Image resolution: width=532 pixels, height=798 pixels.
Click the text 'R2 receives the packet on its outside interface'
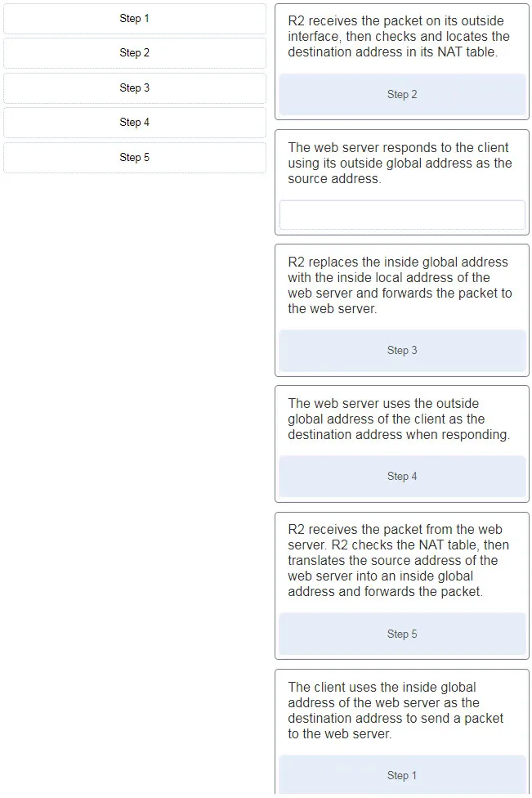click(396, 29)
